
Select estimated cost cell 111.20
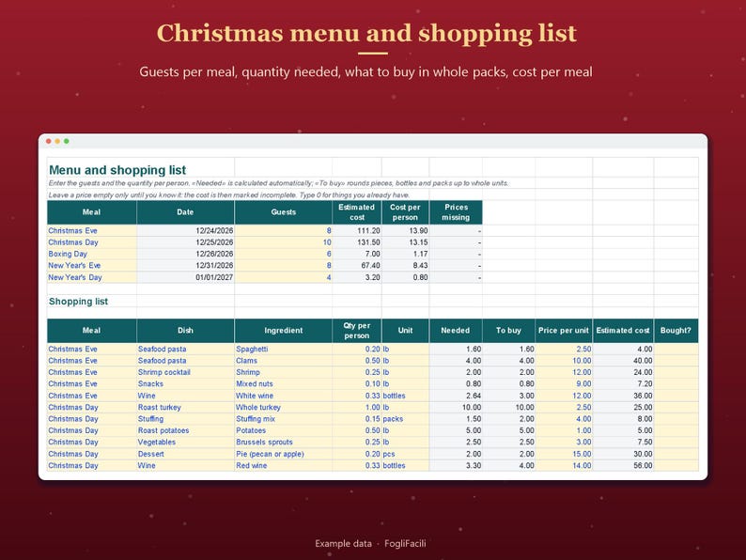coord(357,231)
